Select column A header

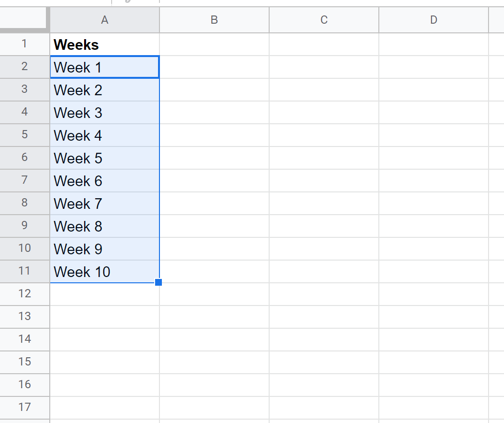(x=105, y=20)
